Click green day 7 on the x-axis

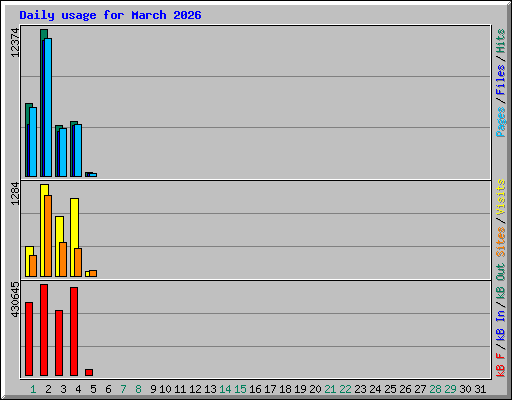[x=123, y=389]
